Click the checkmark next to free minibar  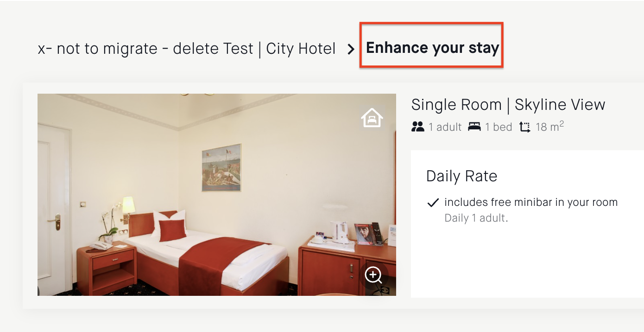[433, 203]
